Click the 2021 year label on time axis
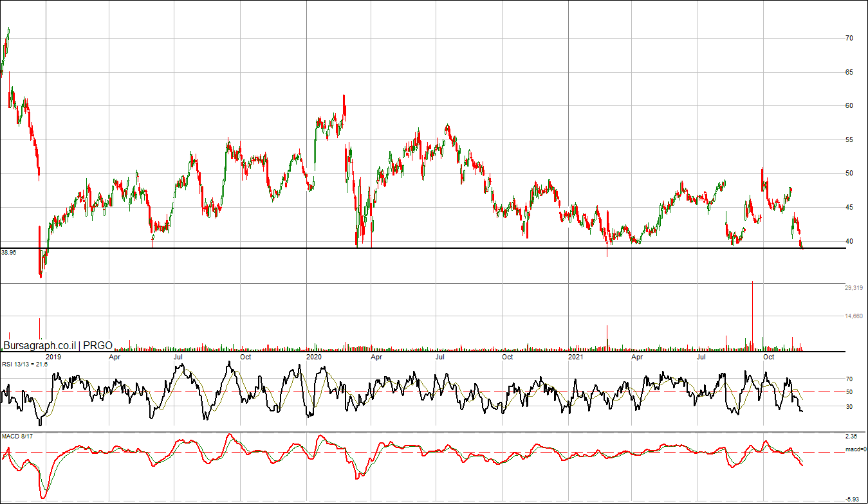This screenshot has height=504, width=868. pos(575,356)
